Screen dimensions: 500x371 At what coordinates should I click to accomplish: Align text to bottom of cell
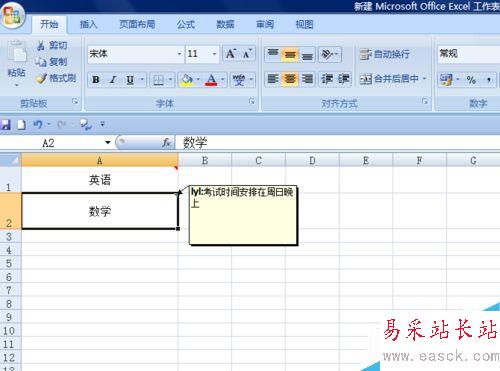tap(307, 54)
